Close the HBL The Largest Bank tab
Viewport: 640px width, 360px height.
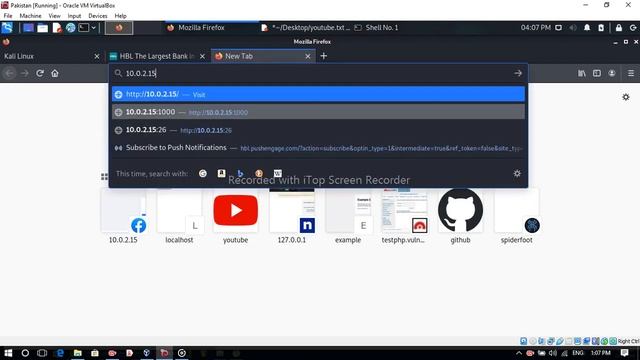pos(202,56)
